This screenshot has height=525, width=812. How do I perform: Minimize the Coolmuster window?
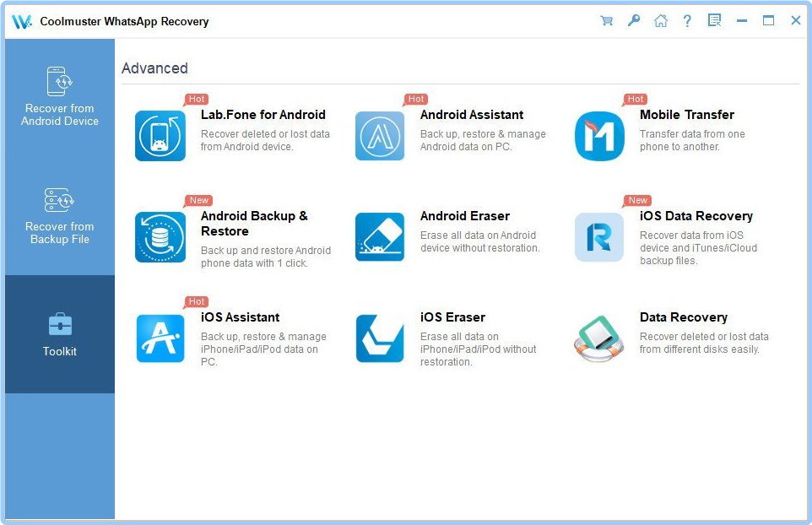[x=742, y=21]
